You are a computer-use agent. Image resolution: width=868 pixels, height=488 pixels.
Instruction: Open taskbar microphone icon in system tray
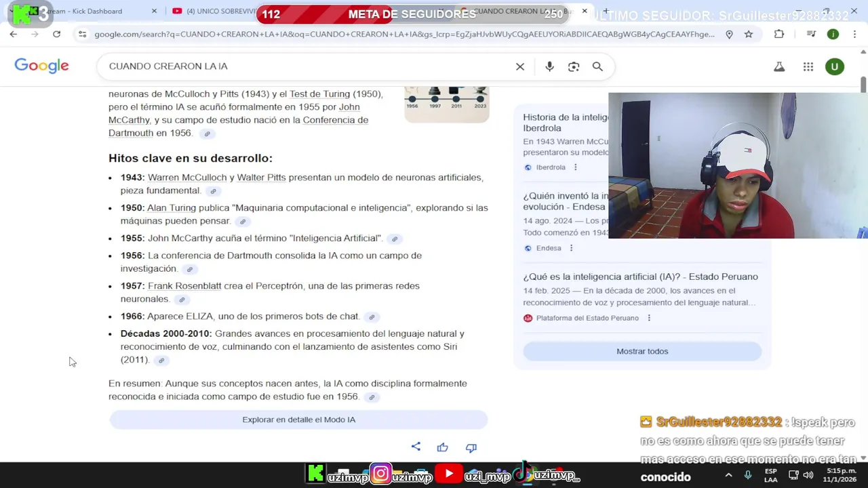tap(748, 475)
